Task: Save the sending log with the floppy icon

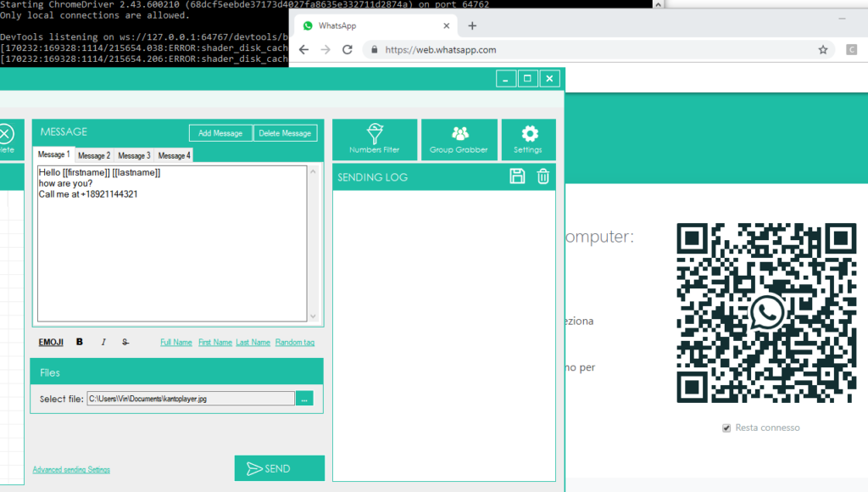Action: tap(517, 176)
